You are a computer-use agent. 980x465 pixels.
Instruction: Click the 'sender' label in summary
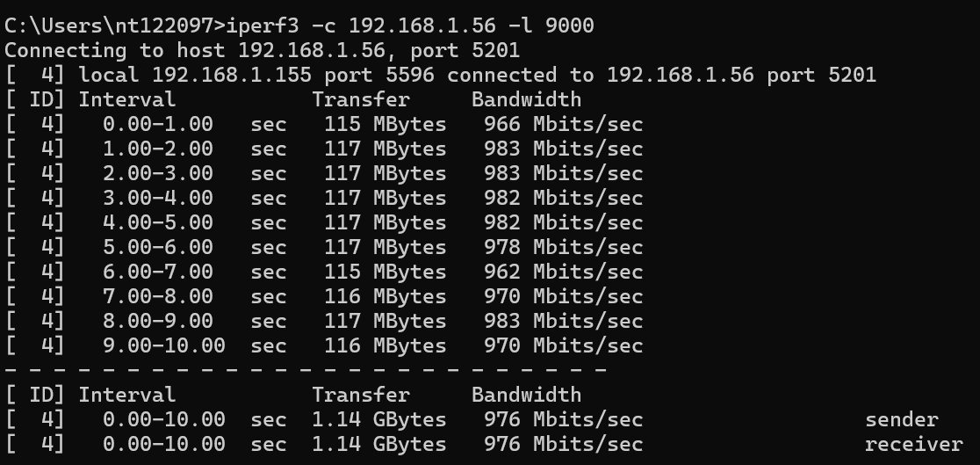[902, 419]
